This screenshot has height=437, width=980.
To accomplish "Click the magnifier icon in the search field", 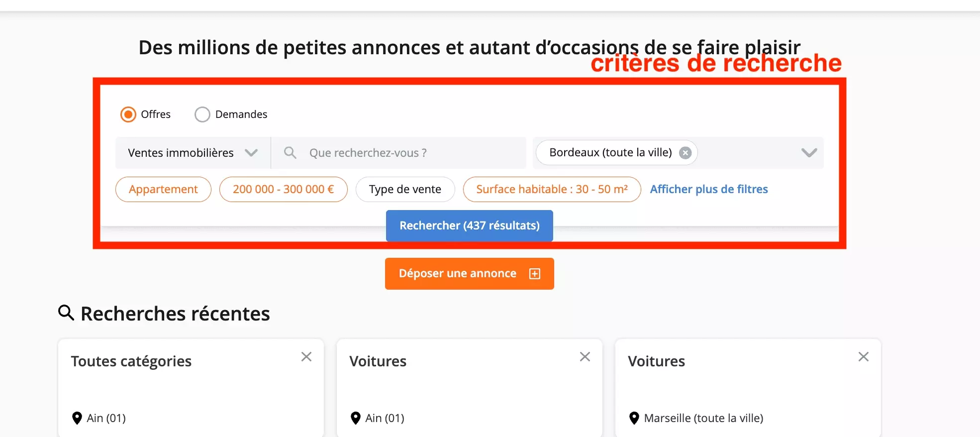I will [290, 153].
